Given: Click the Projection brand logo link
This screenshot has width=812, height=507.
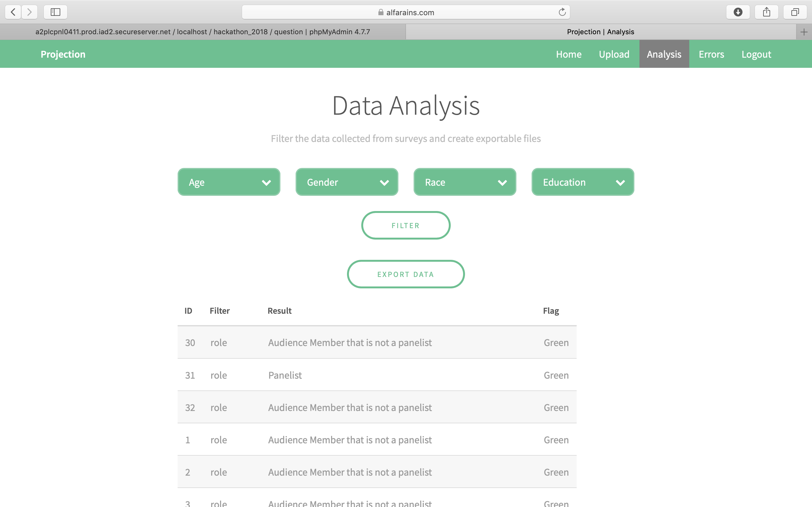Looking at the screenshot, I should pos(63,54).
